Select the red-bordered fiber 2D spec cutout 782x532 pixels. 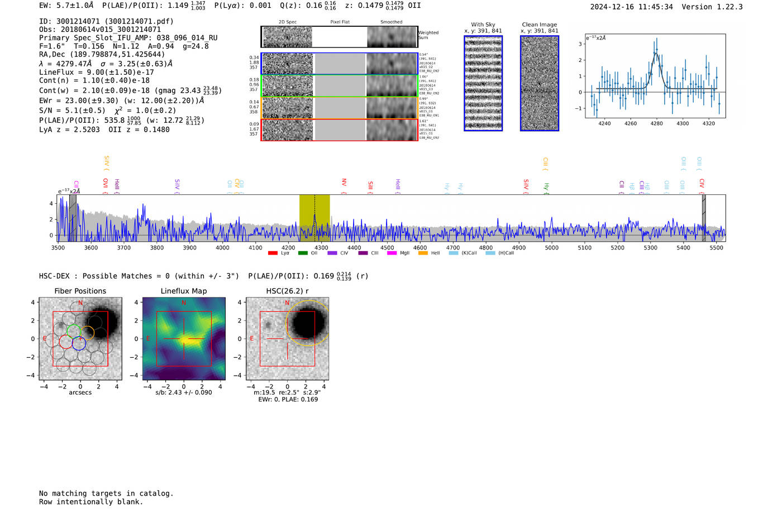click(x=288, y=130)
